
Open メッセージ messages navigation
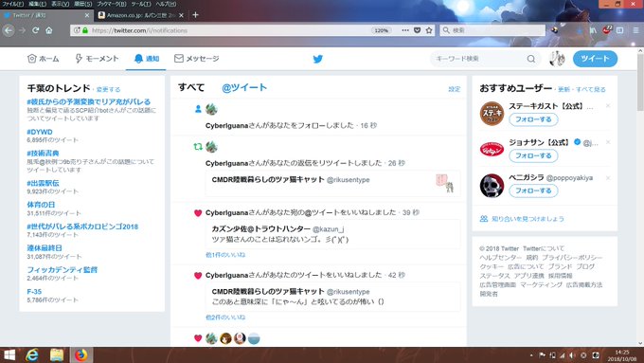[197, 59]
